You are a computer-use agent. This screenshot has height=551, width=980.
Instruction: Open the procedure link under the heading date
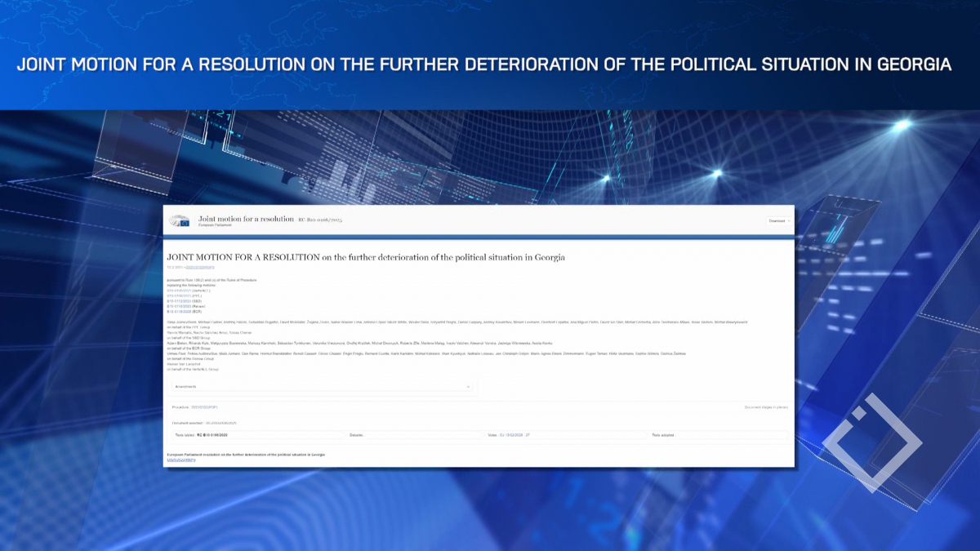[x=200, y=267]
